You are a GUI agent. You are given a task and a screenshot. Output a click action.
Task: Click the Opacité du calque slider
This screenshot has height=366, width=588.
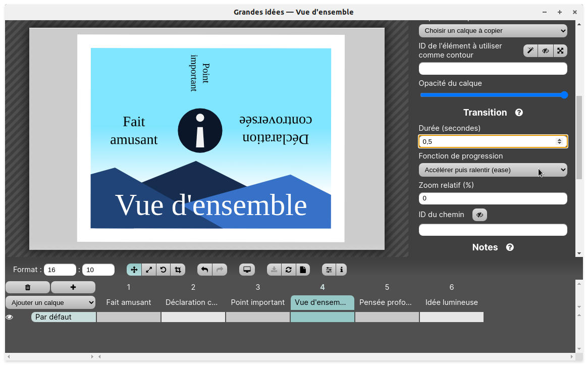coord(493,95)
